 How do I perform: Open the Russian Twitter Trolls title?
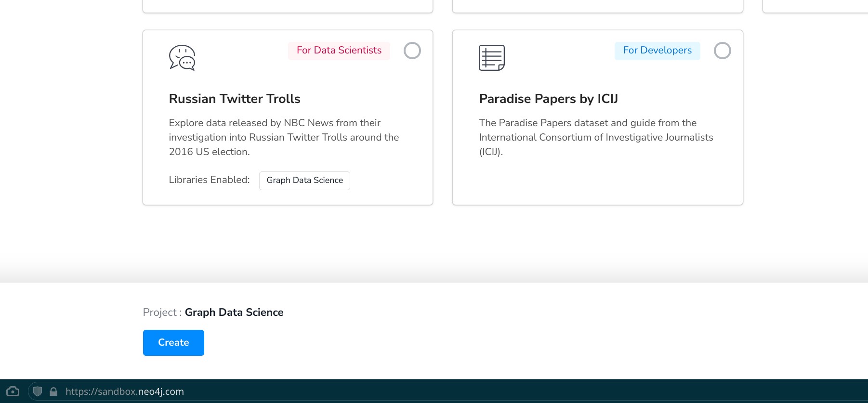point(235,99)
